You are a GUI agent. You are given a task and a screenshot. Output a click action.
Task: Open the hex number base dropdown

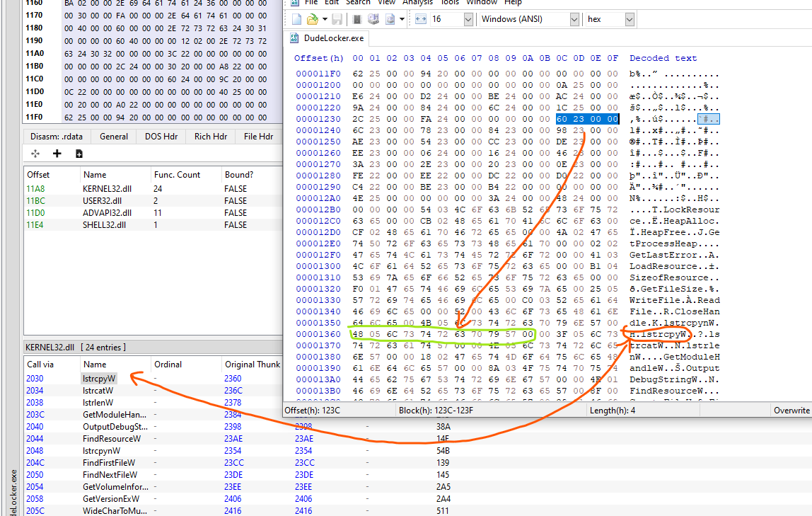point(630,19)
